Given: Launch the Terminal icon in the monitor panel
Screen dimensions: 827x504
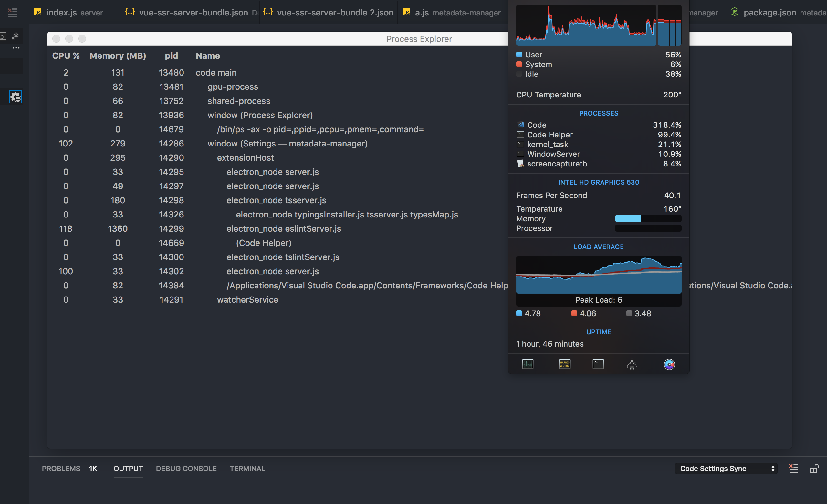Looking at the screenshot, I should coord(599,364).
